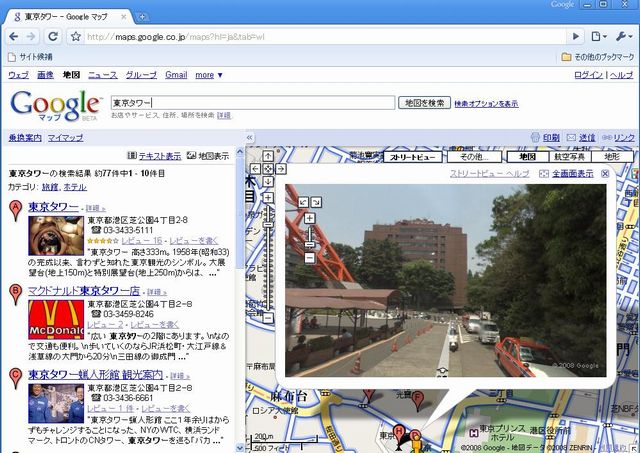Close the 東京タワー Google マップ tab
The width and height of the screenshot is (640, 453).
[x=124, y=17]
